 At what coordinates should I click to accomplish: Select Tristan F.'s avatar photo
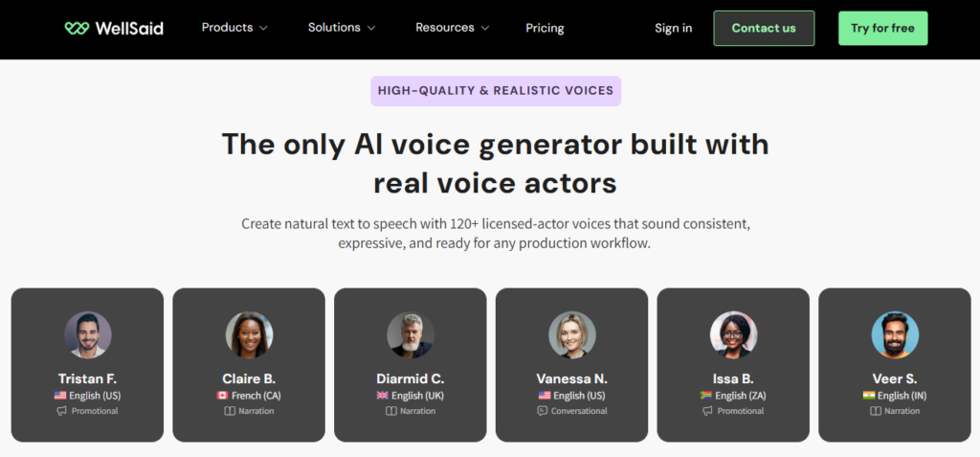coord(87,335)
